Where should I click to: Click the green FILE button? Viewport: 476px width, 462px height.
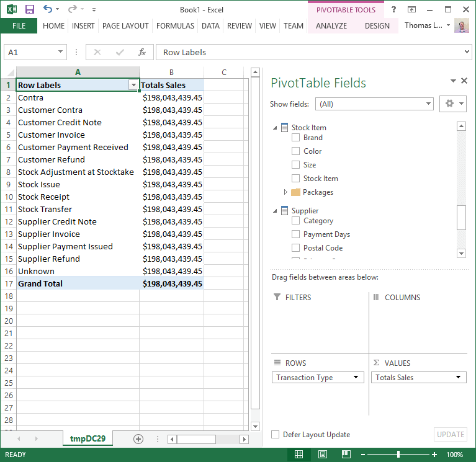point(19,26)
